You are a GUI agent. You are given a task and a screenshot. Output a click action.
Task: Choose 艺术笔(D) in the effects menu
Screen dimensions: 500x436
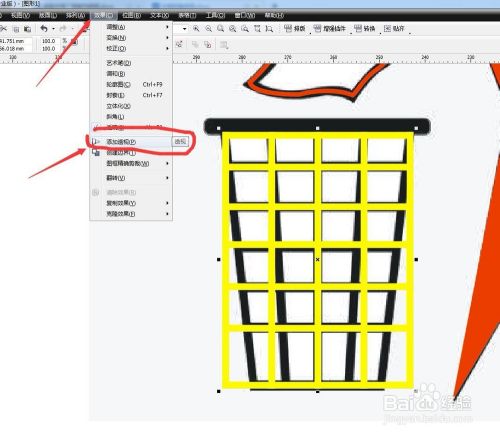pos(131,63)
